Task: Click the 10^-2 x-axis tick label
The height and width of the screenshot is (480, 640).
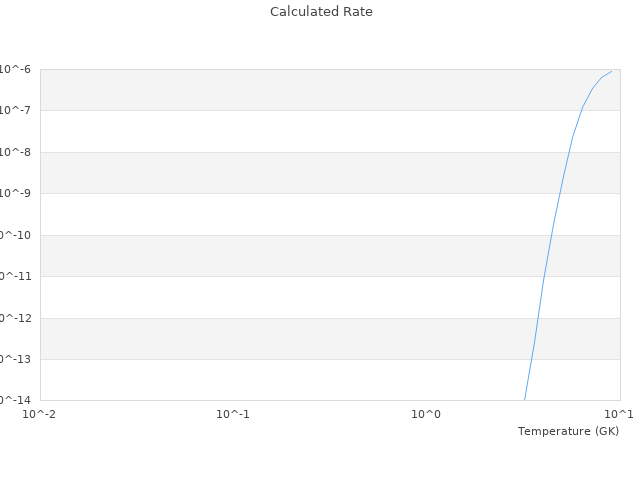Action: pos(40,414)
